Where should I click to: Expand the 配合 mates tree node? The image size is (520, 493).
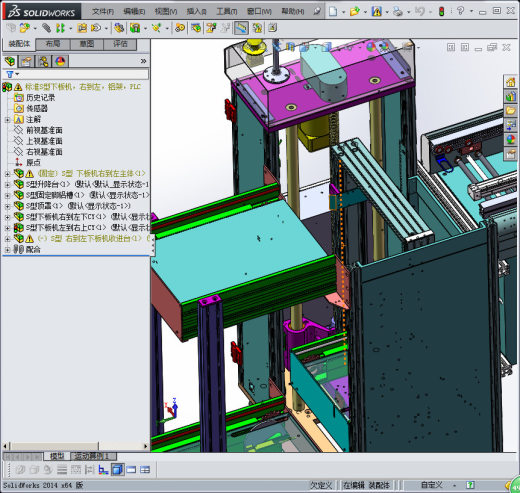coord(7,249)
